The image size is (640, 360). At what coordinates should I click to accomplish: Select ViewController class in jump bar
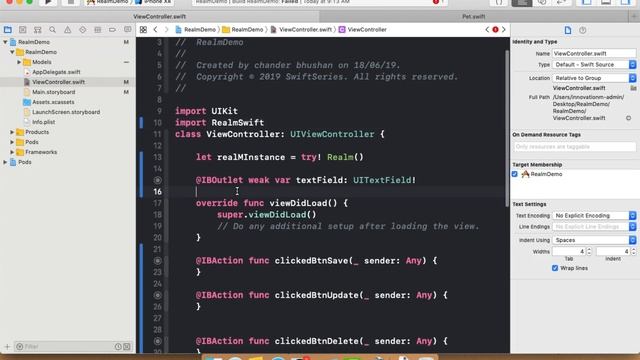[362, 29]
